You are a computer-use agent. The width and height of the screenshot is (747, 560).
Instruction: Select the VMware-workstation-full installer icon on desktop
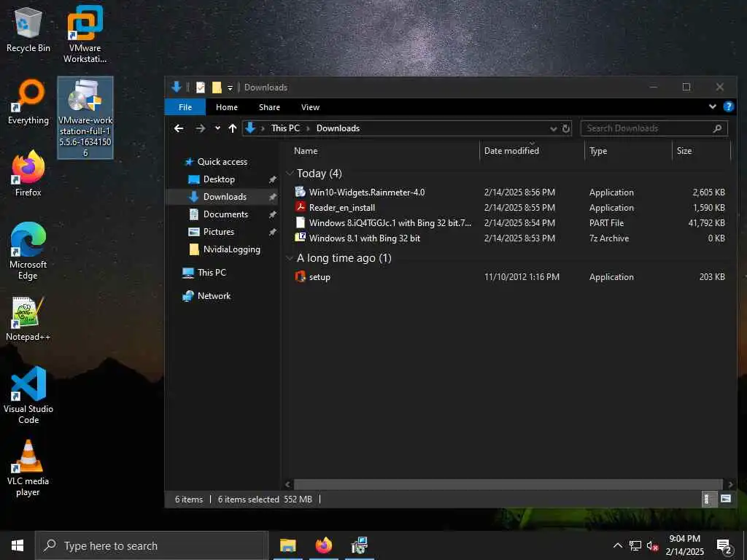[85, 117]
